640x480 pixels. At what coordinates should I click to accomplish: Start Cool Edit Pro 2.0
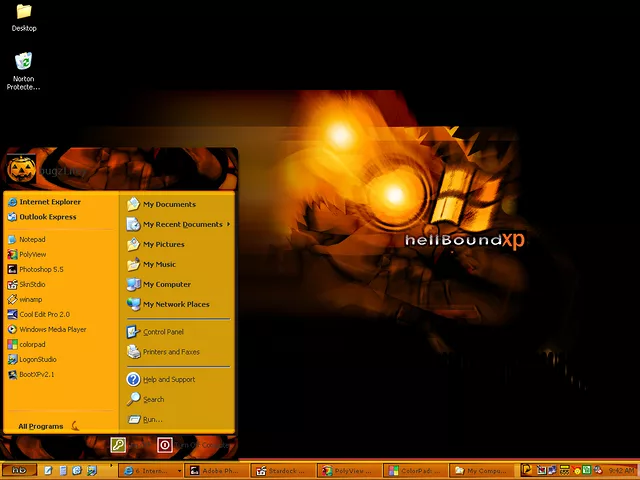pos(43,314)
